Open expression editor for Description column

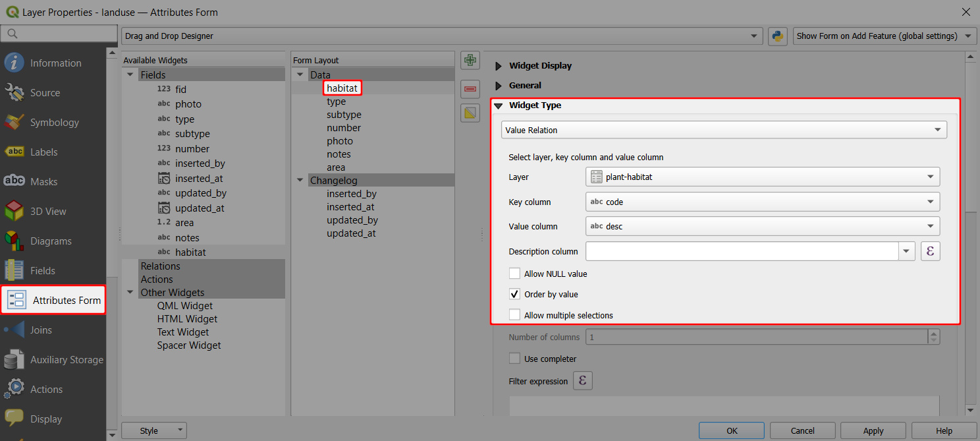930,251
